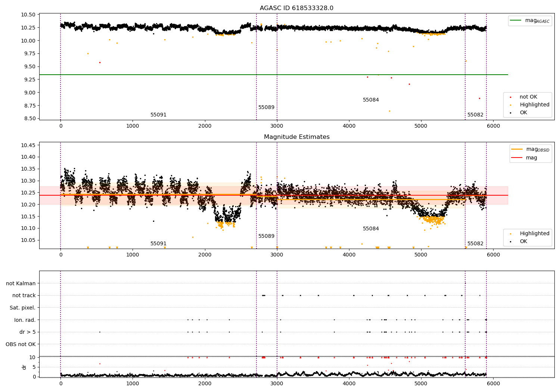This screenshot has width=560, height=392.
Task: Click the 55084 label in top plot
Action: (x=371, y=100)
